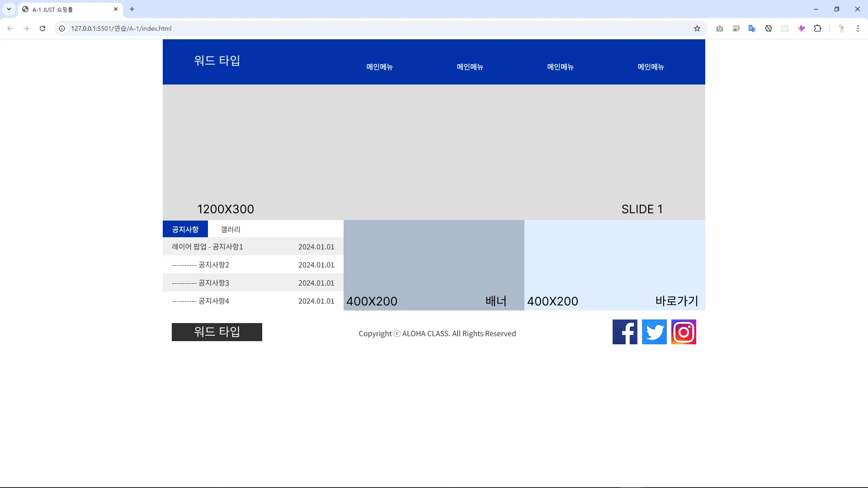Select the 공지사항 tab
Viewport: 868px width, 488px height.
coord(185,230)
